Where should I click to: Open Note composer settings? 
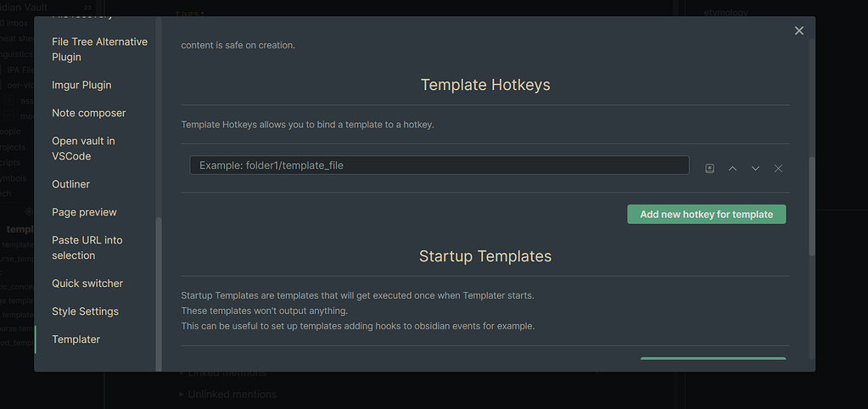pyautogui.click(x=88, y=113)
